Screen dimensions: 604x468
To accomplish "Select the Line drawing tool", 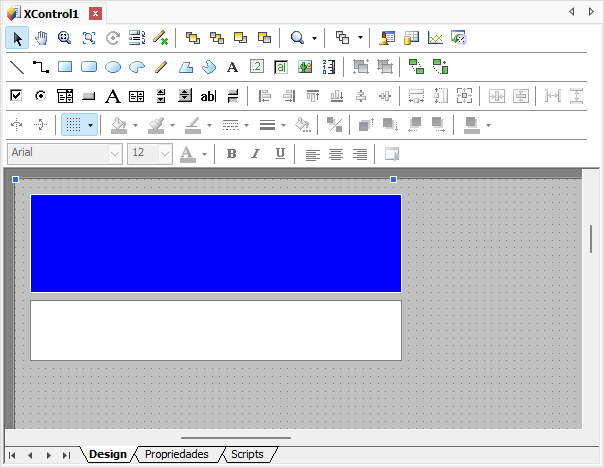I will (17, 67).
